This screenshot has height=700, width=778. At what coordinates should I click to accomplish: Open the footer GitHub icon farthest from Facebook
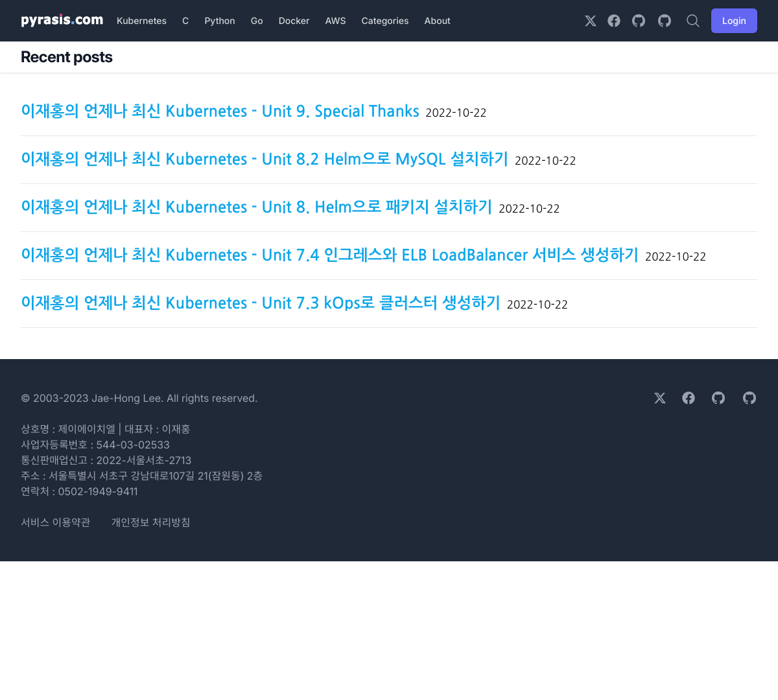(749, 398)
